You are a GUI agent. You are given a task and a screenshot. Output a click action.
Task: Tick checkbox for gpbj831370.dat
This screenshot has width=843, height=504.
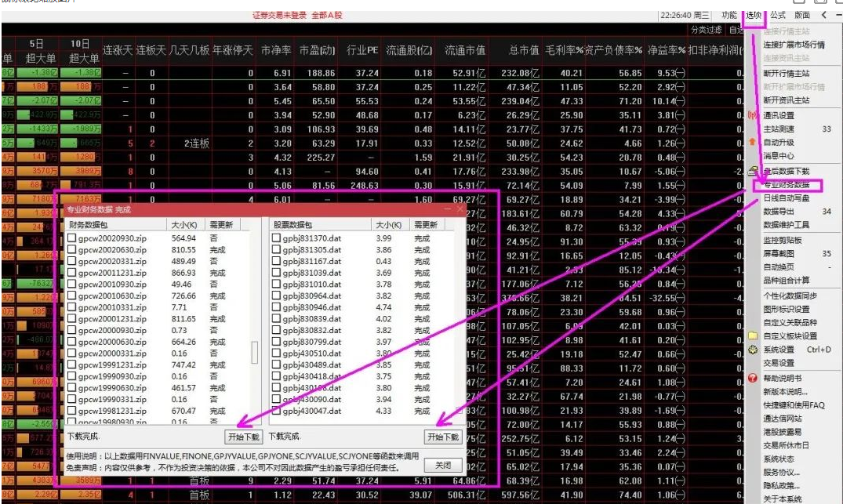pyautogui.click(x=276, y=237)
